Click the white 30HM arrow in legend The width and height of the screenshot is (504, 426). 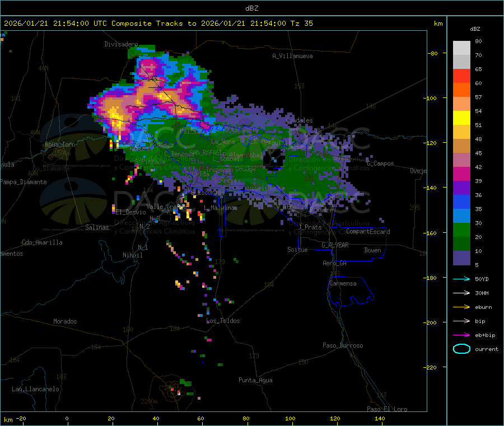tap(461, 293)
